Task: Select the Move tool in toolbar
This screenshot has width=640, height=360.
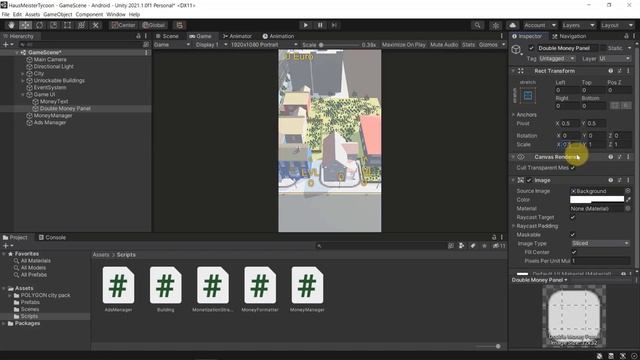Action: (x=25, y=25)
